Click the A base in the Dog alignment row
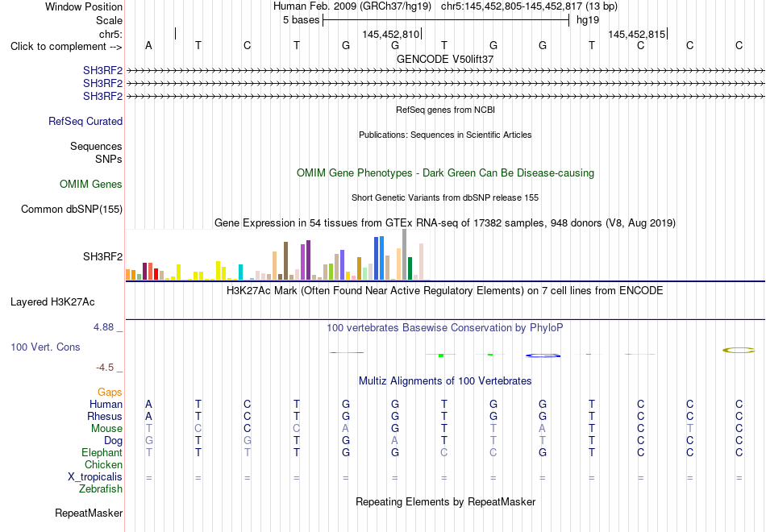 395,441
